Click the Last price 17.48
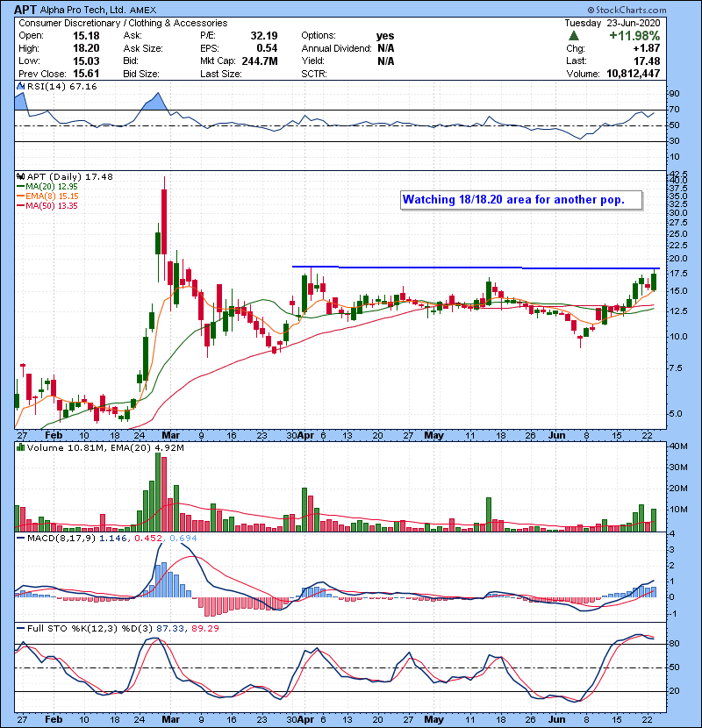 pos(647,61)
